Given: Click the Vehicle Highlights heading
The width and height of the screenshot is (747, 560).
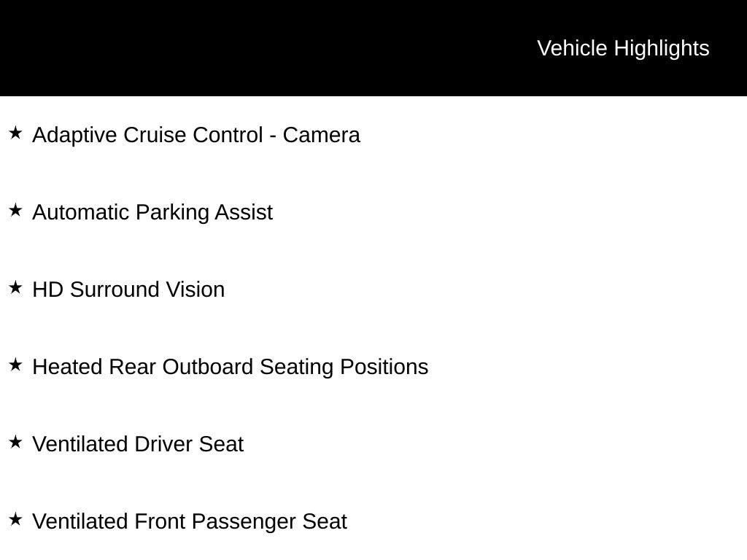Looking at the screenshot, I should [623, 48].
